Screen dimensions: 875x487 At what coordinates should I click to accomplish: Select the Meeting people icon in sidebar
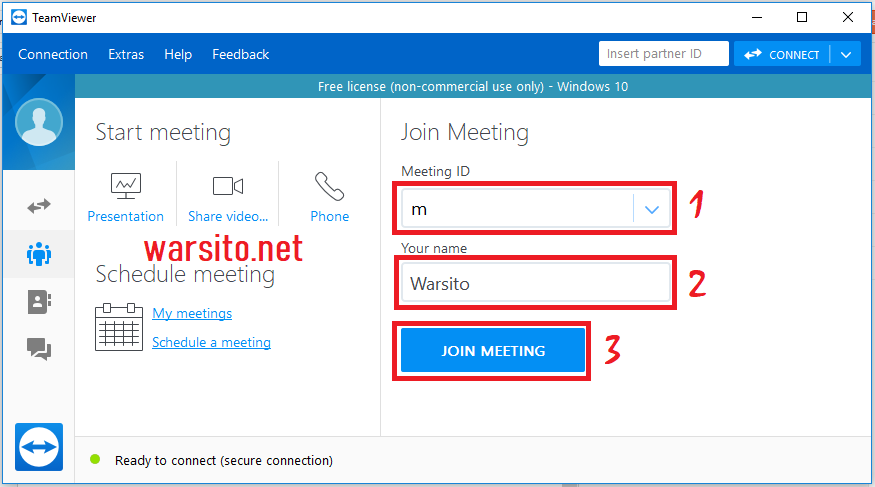click(x=39, y=254)
